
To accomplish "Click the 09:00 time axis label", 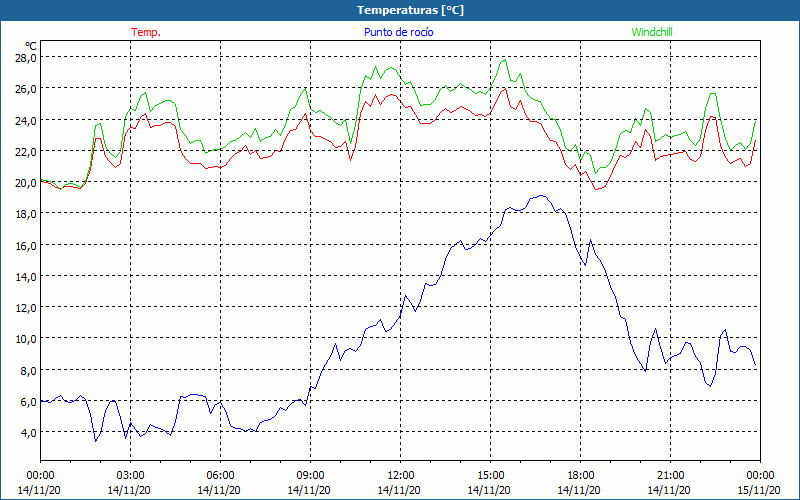I will tap(310, 476).
